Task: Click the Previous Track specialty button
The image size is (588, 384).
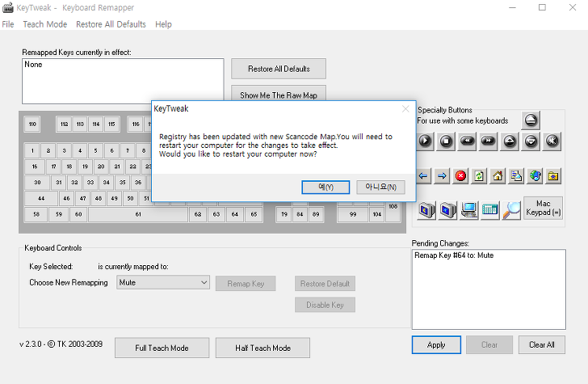Action: coord(467,141)
